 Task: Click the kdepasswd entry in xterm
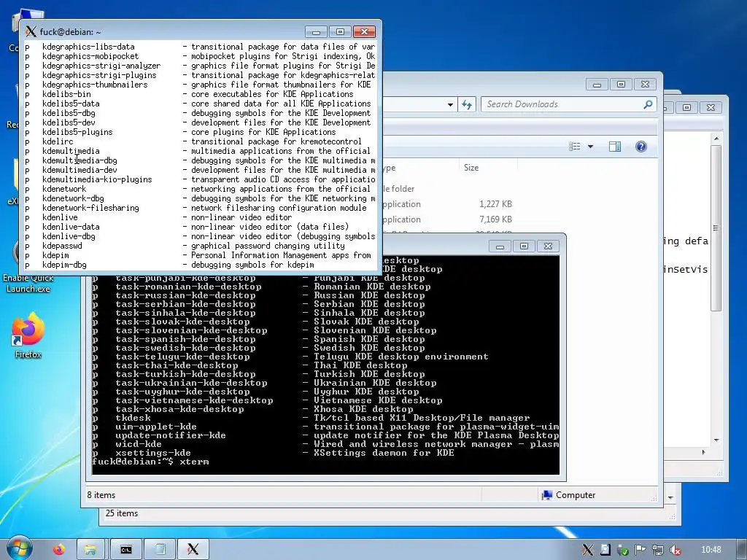200,246
